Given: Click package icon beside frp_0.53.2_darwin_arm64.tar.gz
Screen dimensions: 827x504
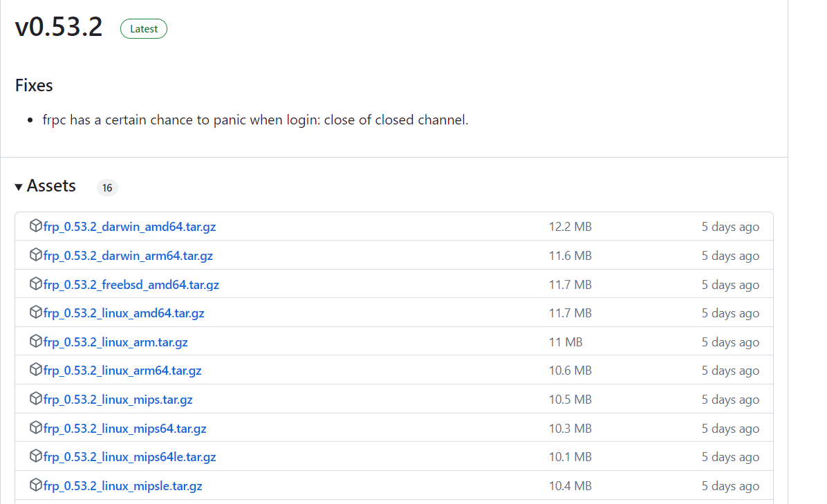Looking at the screenshot, I should tap(35, 255).
